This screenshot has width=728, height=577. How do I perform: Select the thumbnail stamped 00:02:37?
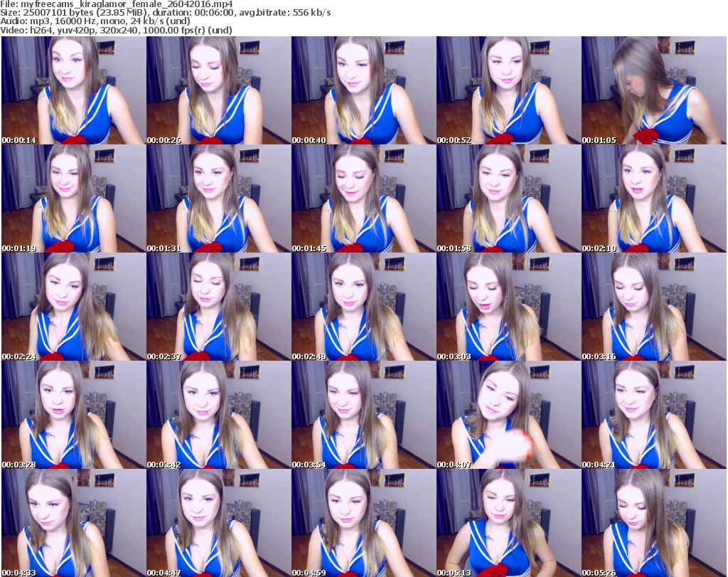click(219, 307)
